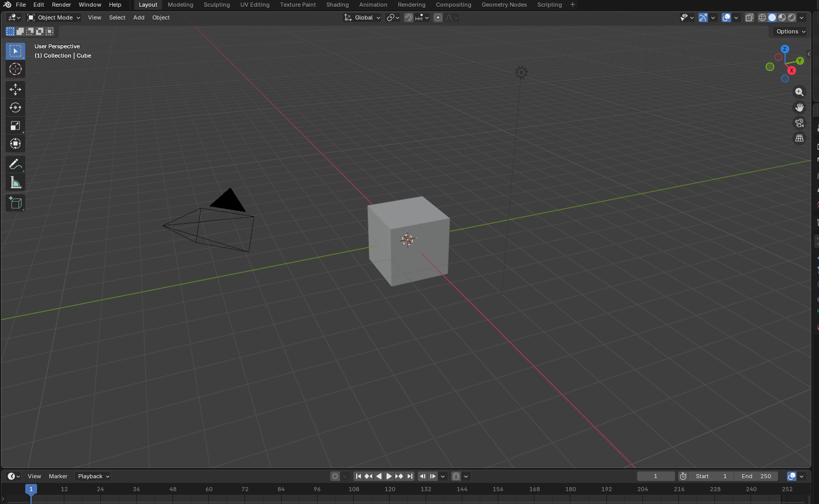
Task: Expand the Playback dropdown in timeline
Action: click(x=93, y=476)
